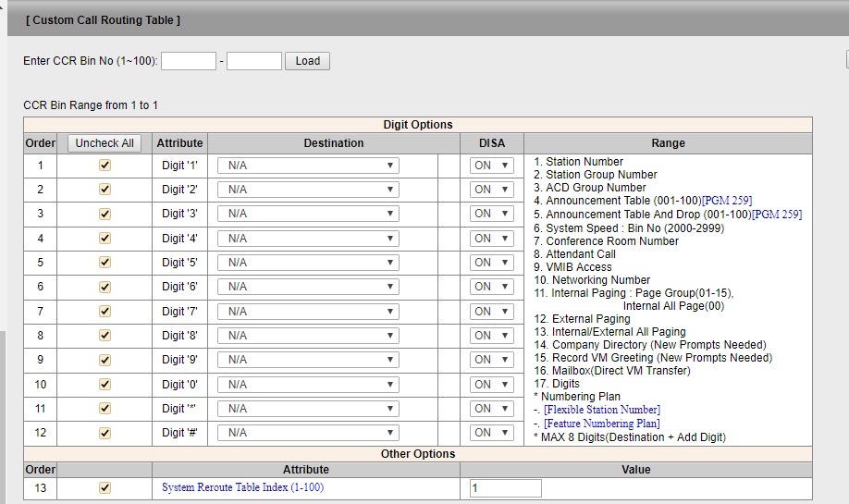
Task: Open the DISA dropdown for Digit '7'
Action: (491, 312)
